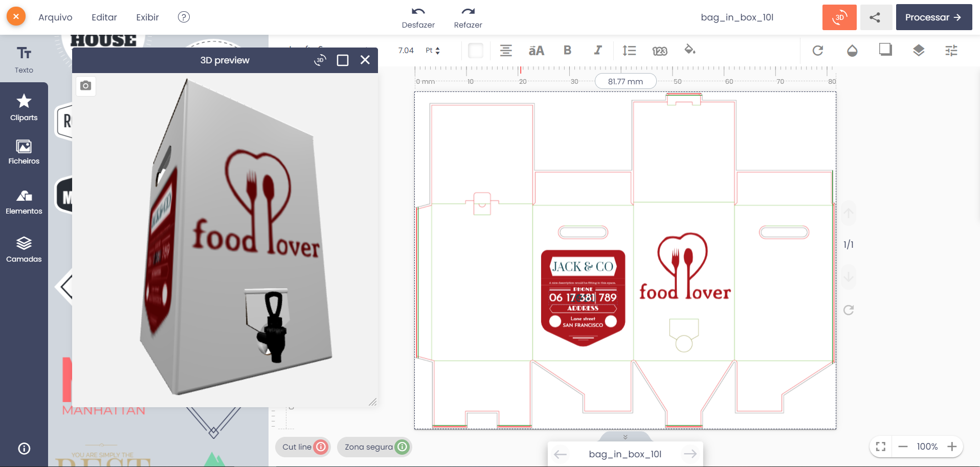
Task: Open the Ficheiros panel
Action: (24, 152)
